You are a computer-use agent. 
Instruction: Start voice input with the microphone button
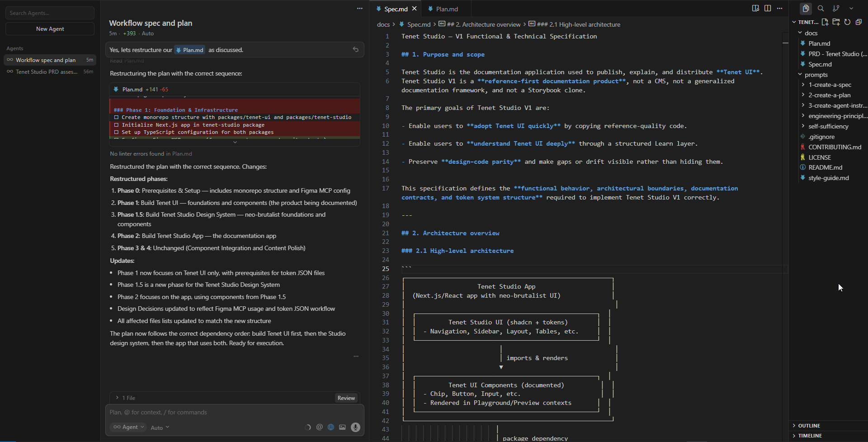pos(355,427)
